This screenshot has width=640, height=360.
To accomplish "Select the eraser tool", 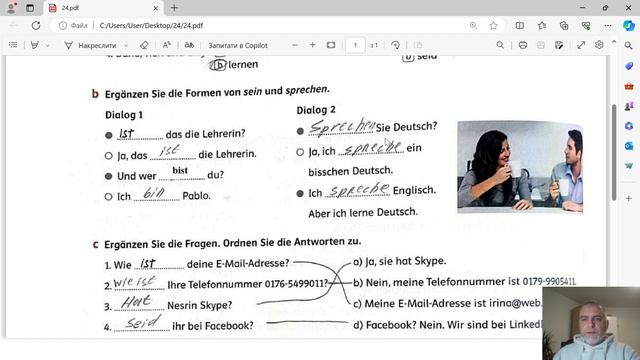I will 144,45.
